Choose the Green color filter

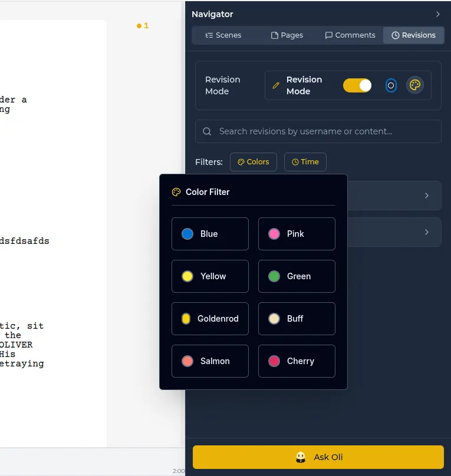pyautogui.click(x=297, y=276)
